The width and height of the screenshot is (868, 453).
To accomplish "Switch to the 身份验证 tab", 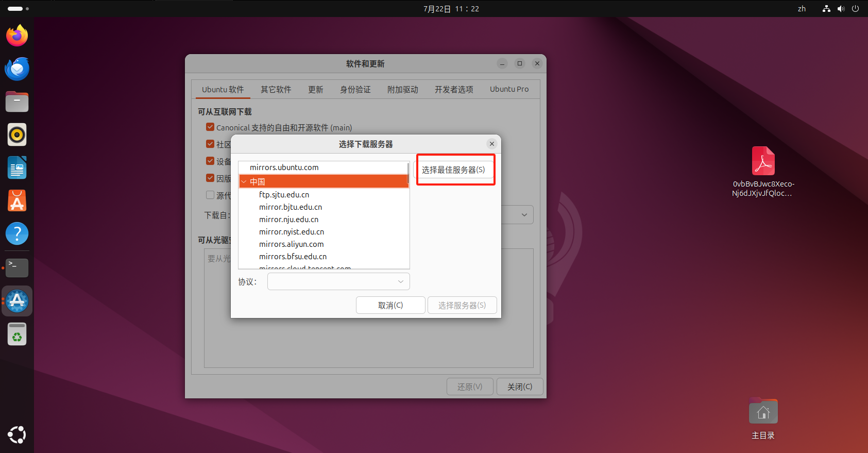I will (x=355, y=89).
